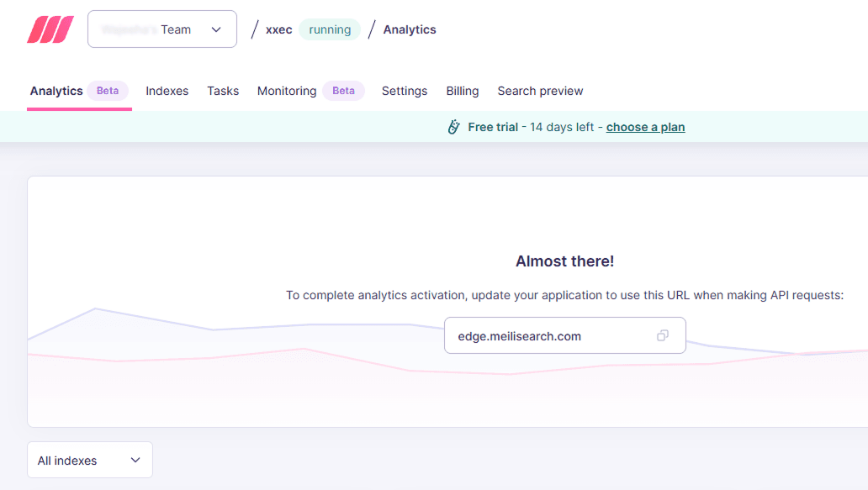This screenshot has height=490, width=868.
Task: Click the Beta badge beside Monitoring
Action: point(343,90)
